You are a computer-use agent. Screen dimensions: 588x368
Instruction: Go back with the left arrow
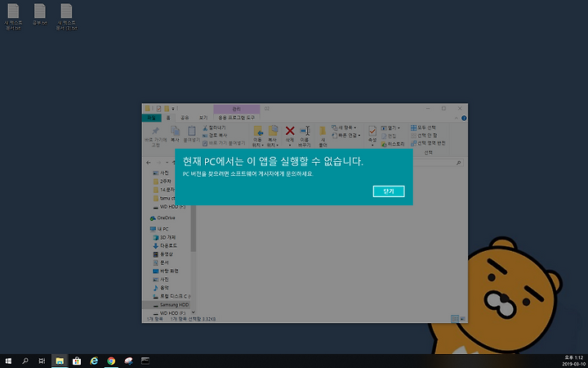click(x=149, y=163)
